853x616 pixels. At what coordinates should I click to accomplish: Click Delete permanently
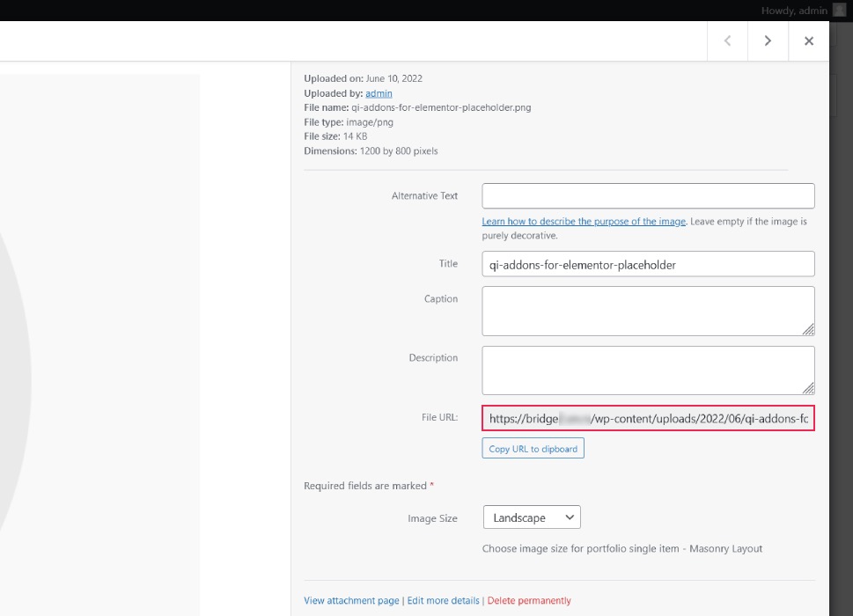click(x=529, y=600)
